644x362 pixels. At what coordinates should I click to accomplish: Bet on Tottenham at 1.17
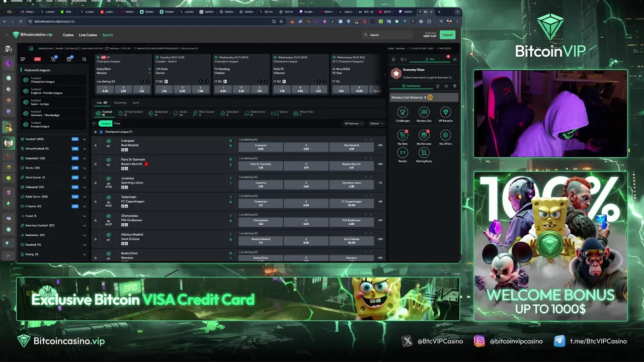(x=260, y=203)
